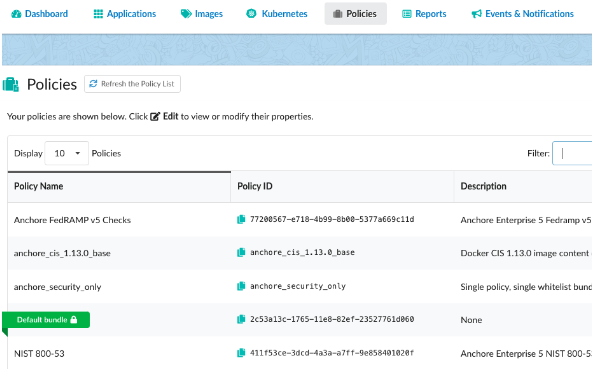Click the lock icon on Default bundle

point(74,320)
